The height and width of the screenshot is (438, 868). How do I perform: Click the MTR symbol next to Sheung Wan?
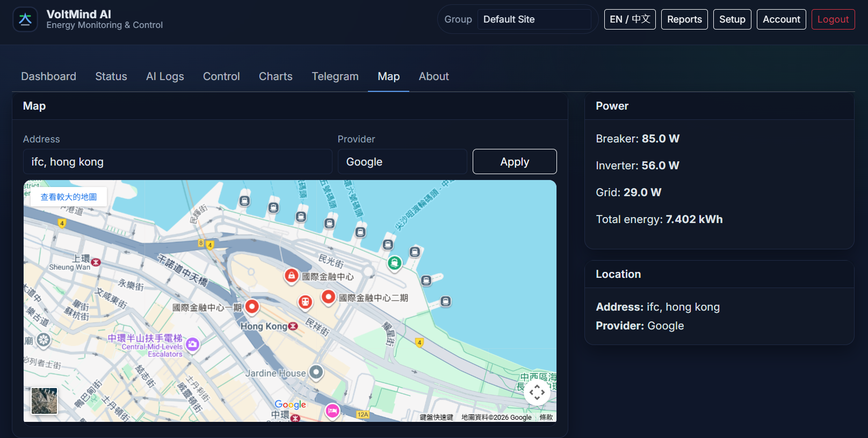[x=96, y=262]
